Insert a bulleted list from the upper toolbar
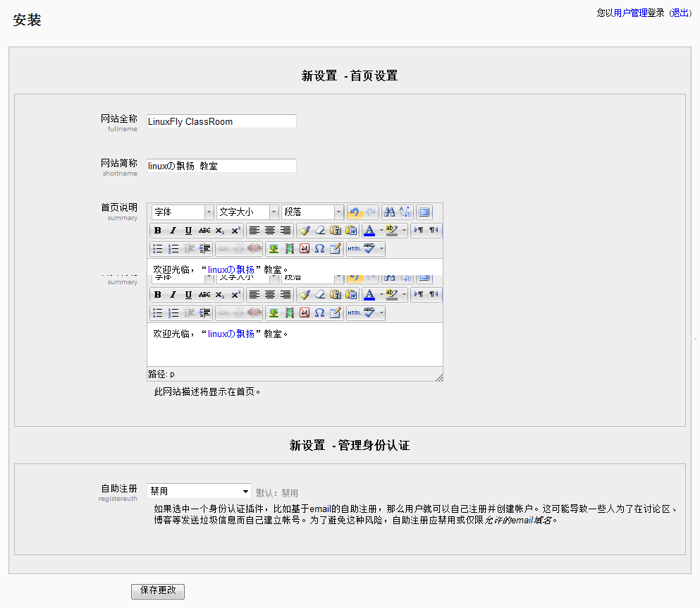The height and width of the screenshot is (608, 700). (x=158, y=249)
